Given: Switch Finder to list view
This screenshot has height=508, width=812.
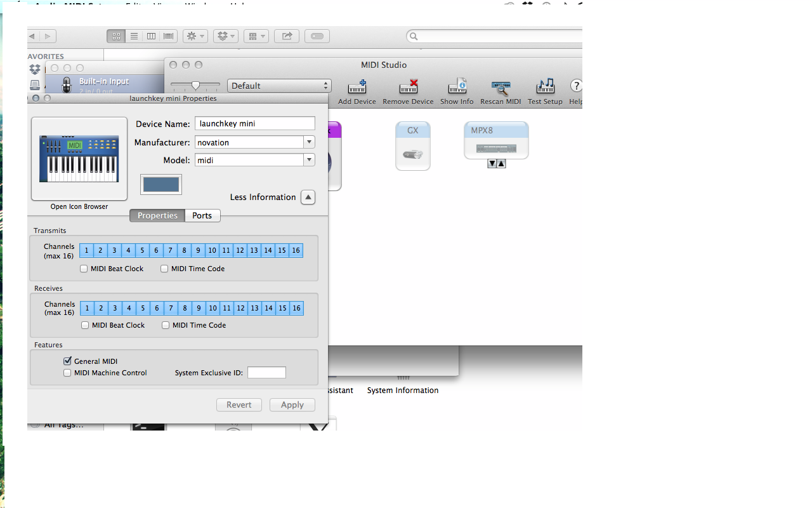Looking at the screenshot, I should click(134, 36).
